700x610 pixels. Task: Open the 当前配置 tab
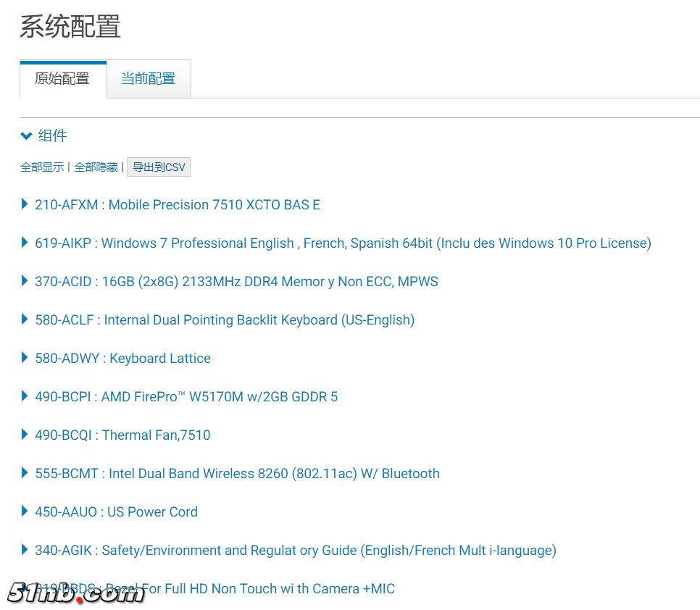(148, 79)
